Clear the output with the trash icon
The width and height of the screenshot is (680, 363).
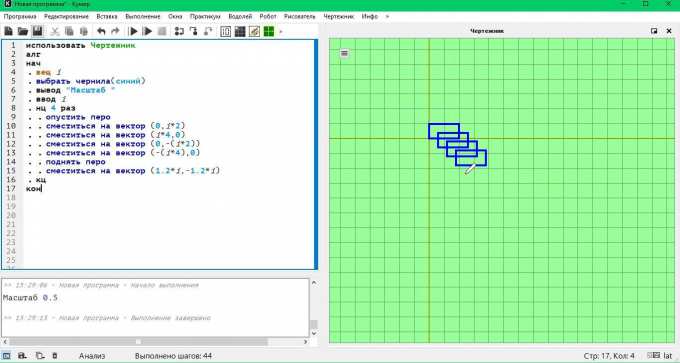pyautogui.click(x=55, y=356)
